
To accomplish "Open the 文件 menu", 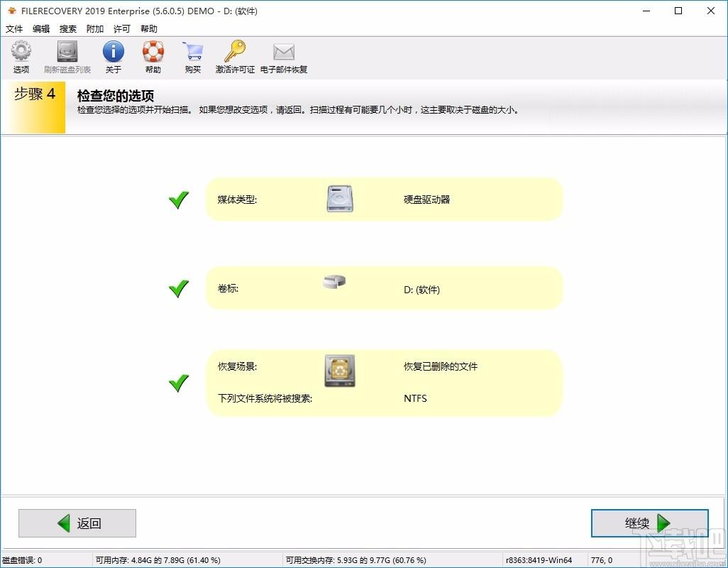I will coord(14,29).
